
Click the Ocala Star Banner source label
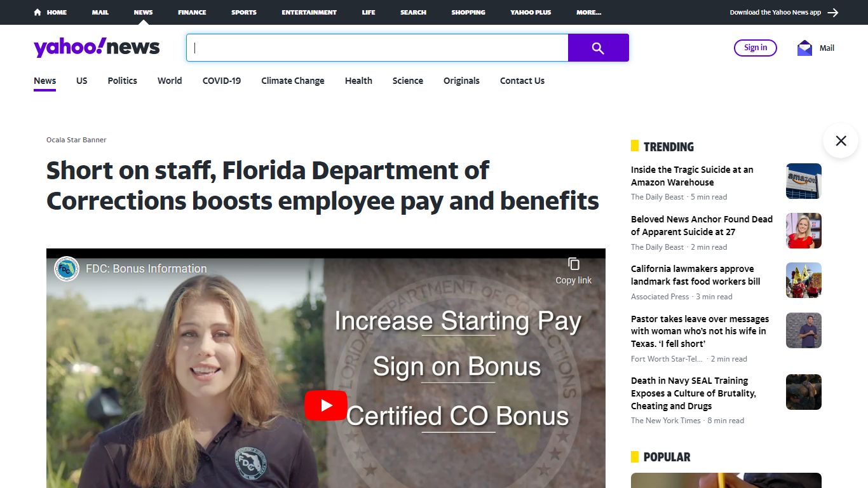click(76, 140)
